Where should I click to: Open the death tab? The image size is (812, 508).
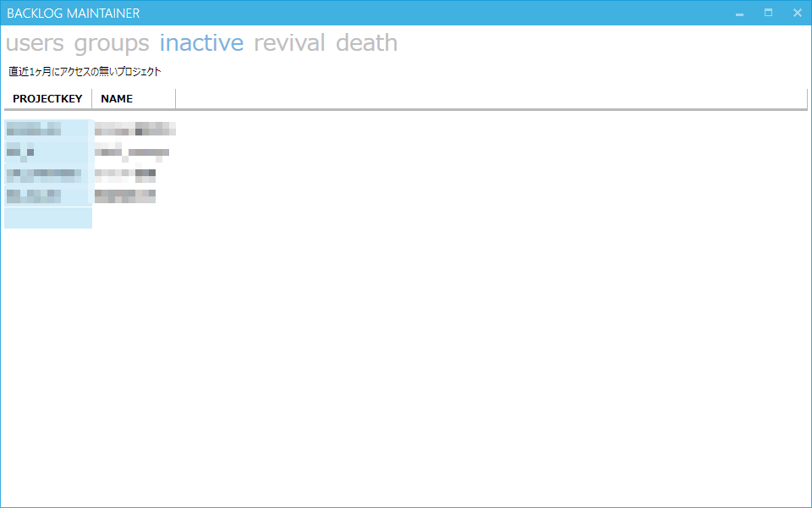tap(366, 43)
